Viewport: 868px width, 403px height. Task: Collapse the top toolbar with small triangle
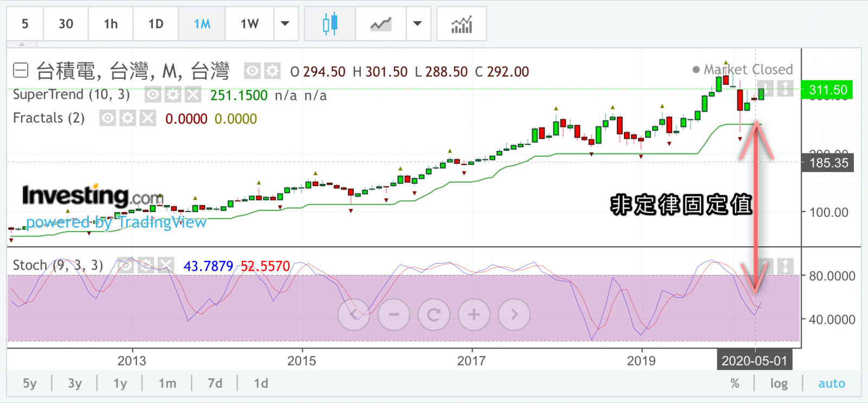[22, 44]
